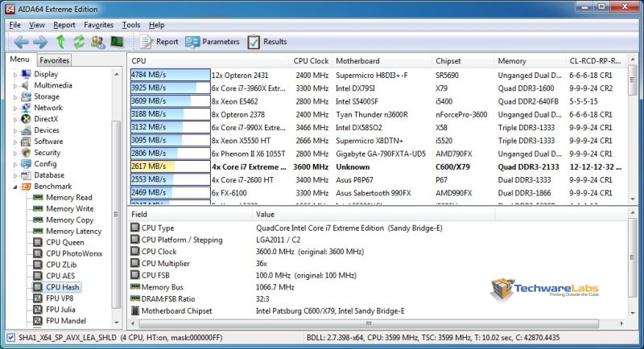
Task: Select the Devices tree icon
Action: pos(27,130)
